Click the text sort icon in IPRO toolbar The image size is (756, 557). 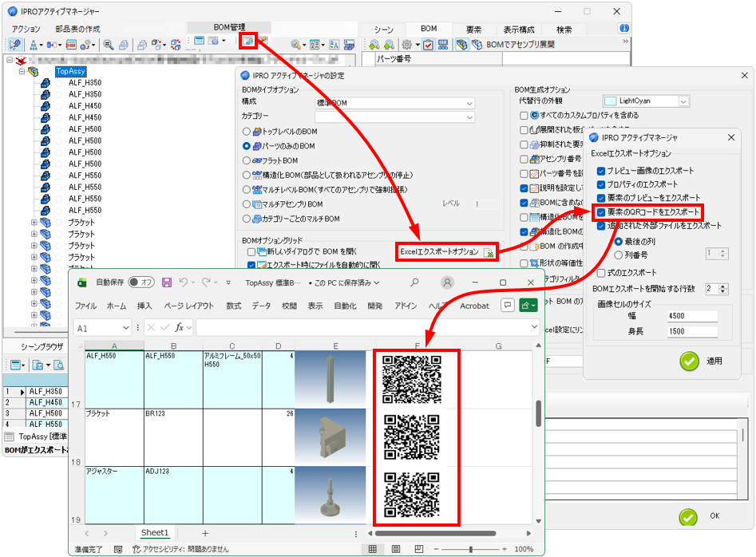(334, 45)
